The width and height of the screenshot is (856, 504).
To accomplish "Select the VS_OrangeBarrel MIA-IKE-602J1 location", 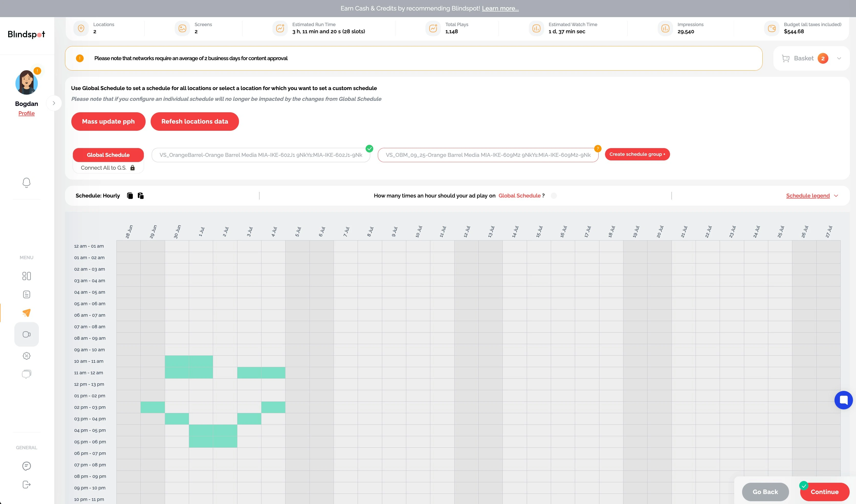I will [x=261, y=155].
